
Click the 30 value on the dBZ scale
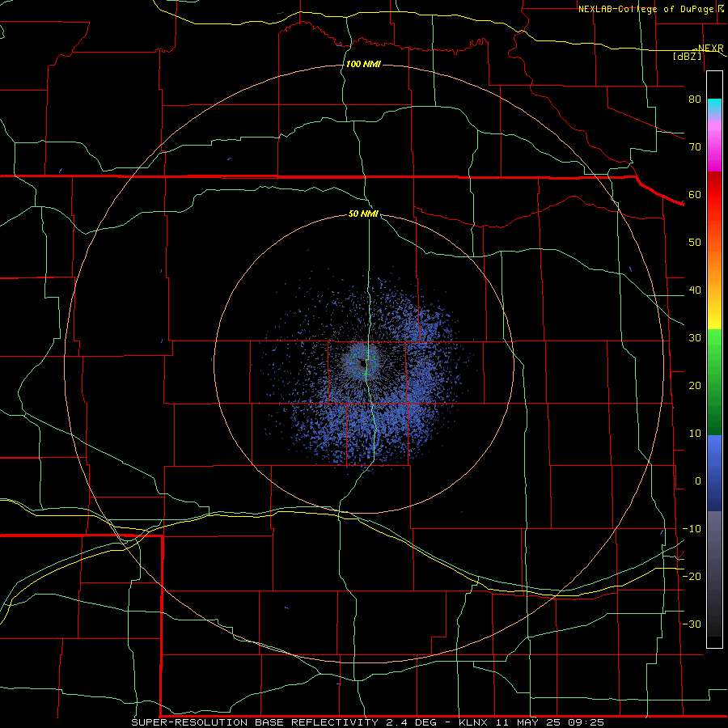(695, 338)
